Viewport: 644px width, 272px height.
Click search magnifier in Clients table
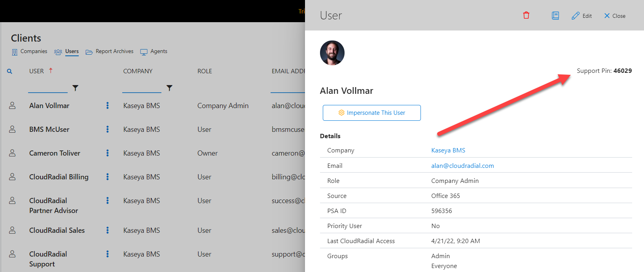[9, 71]
